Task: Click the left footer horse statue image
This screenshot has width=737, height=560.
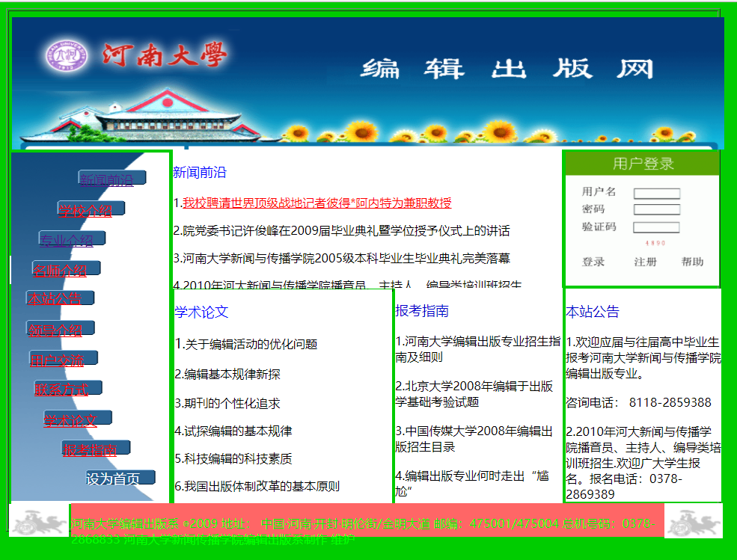Action: (38, 521)
